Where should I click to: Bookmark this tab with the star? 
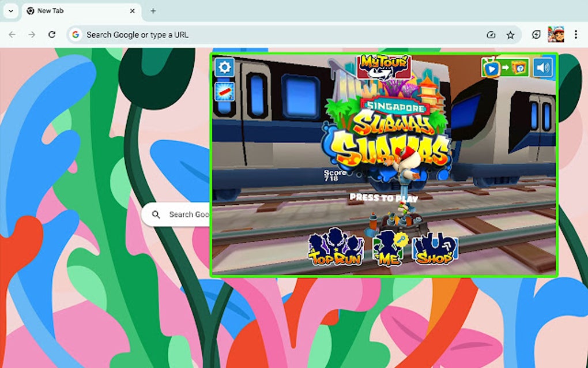(510, 35)
